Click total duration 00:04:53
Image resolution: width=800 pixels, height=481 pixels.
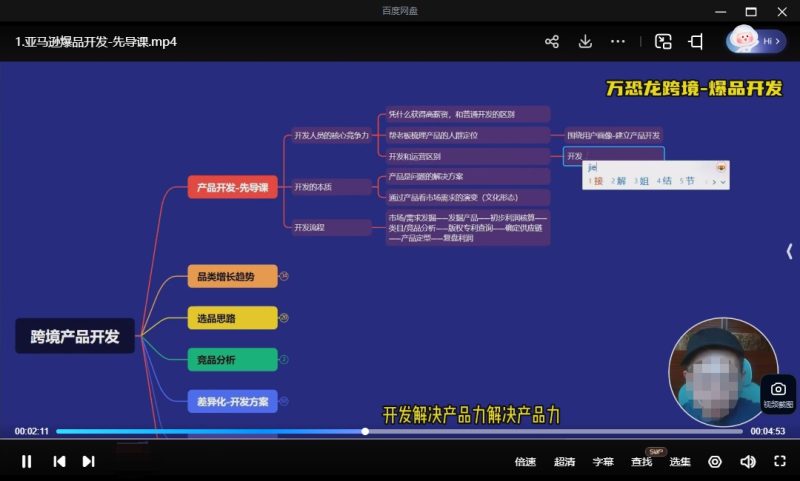click(x=767, y=431)
